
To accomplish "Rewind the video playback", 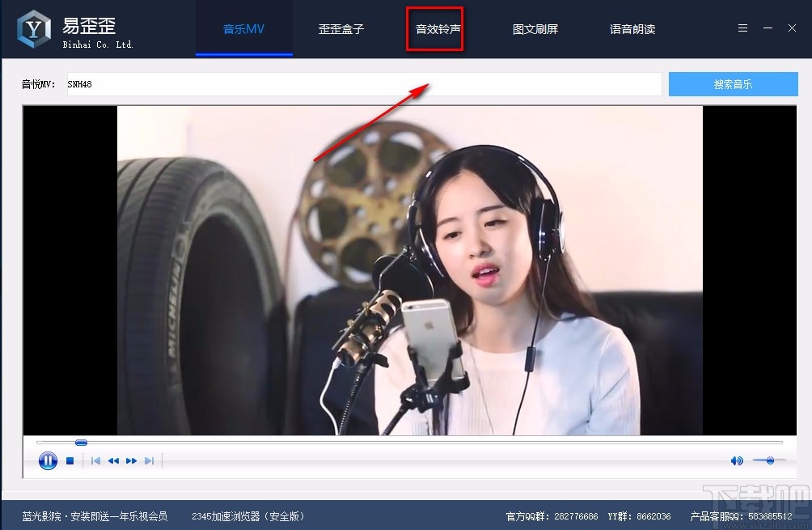I will 113,460.
